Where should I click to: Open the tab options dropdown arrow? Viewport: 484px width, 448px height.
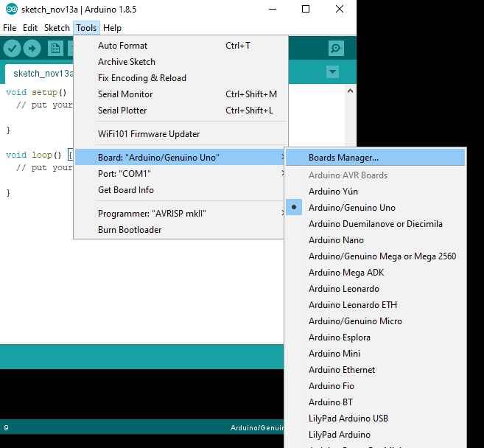pos(332,72)
